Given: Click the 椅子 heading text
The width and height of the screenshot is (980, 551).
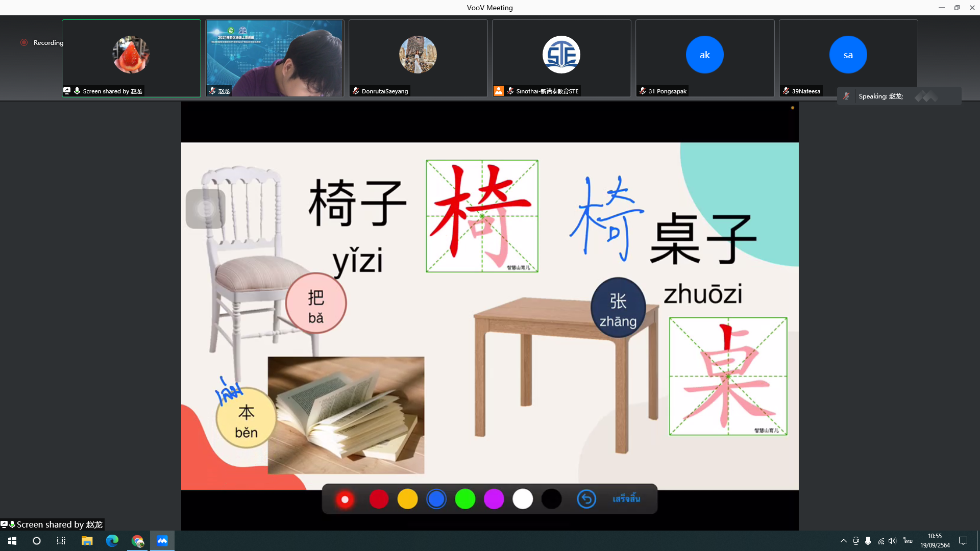Looking at the screenshot, I should (358, 203).
